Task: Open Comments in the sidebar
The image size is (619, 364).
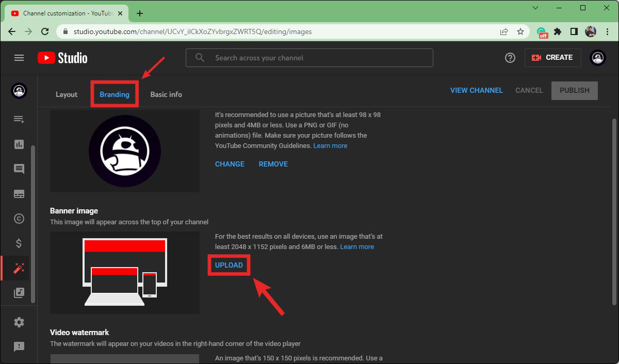Action: click(x=19, y=169)
